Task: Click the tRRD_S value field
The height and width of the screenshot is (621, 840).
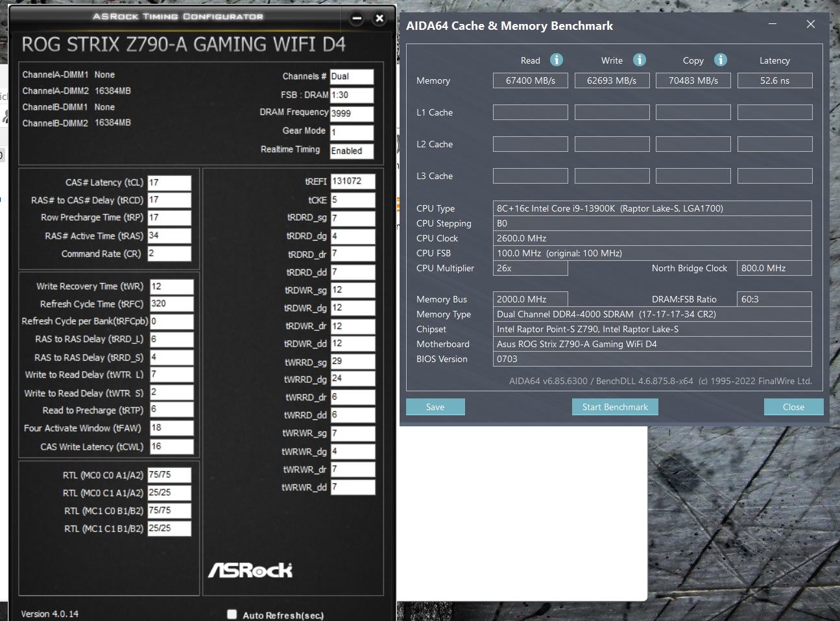Action: coord(171,358)
